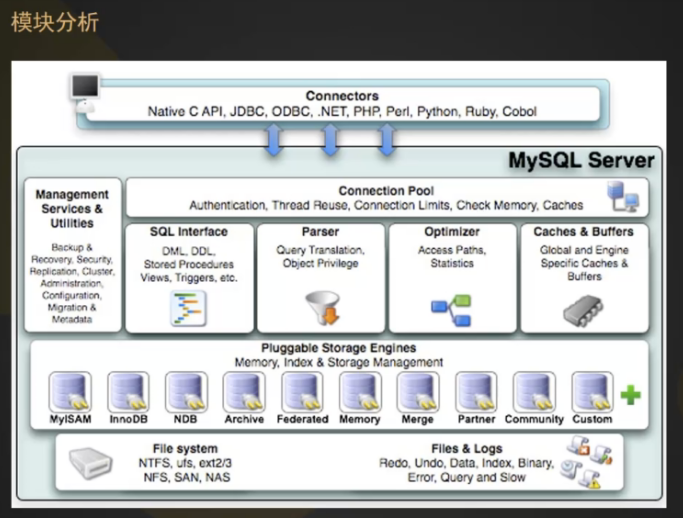Screen dimensions: 683x518
Task: Click the 'Files & Logs' heading
Action: coord(467,448)
